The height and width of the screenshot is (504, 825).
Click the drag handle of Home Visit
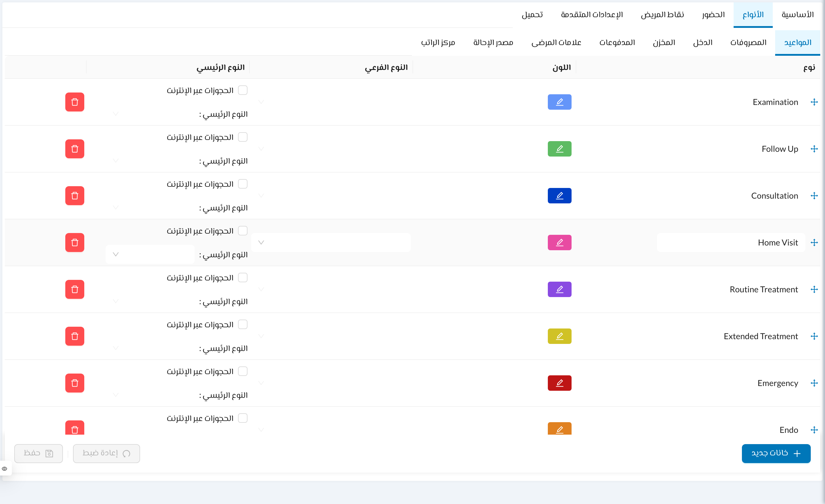coord(814,243)
